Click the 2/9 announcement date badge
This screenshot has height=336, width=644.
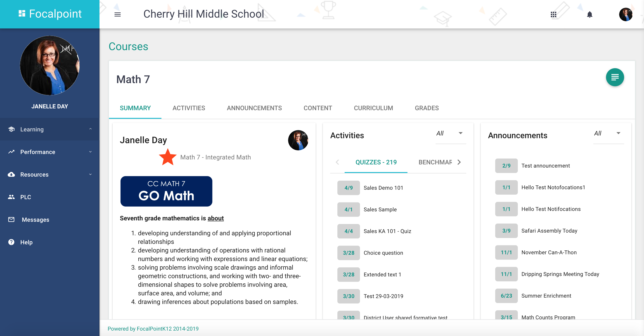tap(506, 166)
